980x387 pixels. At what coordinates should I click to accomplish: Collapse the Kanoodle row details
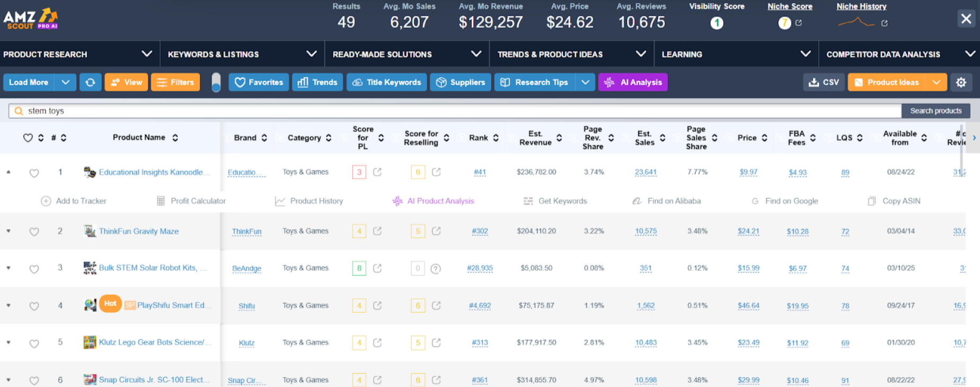[x=8, y=172]
